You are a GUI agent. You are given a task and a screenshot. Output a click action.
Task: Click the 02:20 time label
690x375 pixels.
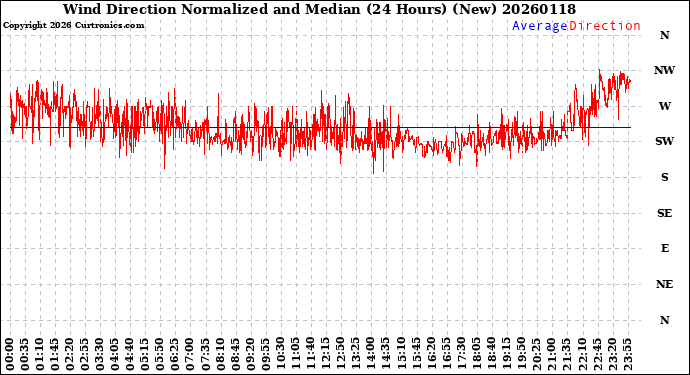coord(70,355)
